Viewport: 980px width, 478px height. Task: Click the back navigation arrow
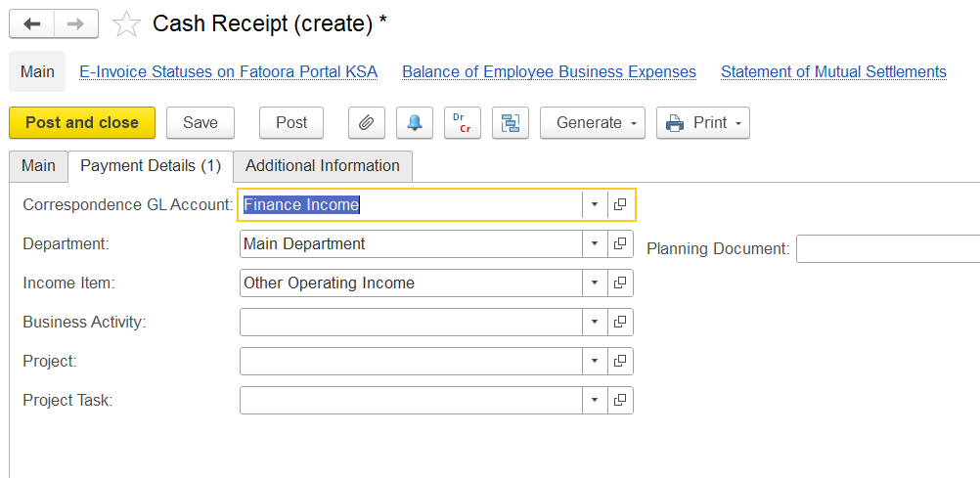(31, 23)
